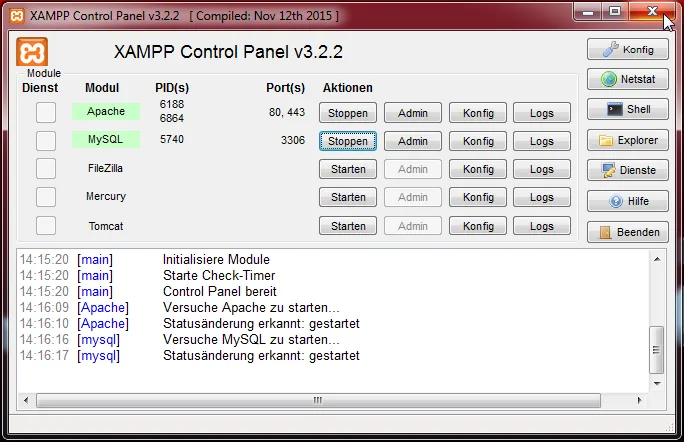The width and height of the screenshot is (684, 442).
Task: Toggle FileZilla service checkbox
Action: point(46,168)
